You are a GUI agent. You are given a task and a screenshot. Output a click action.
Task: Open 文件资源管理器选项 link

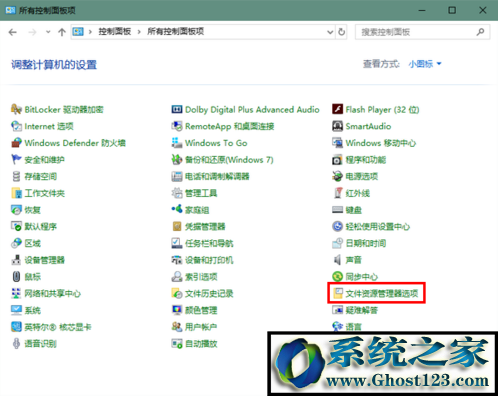click(x=382, y=293)
